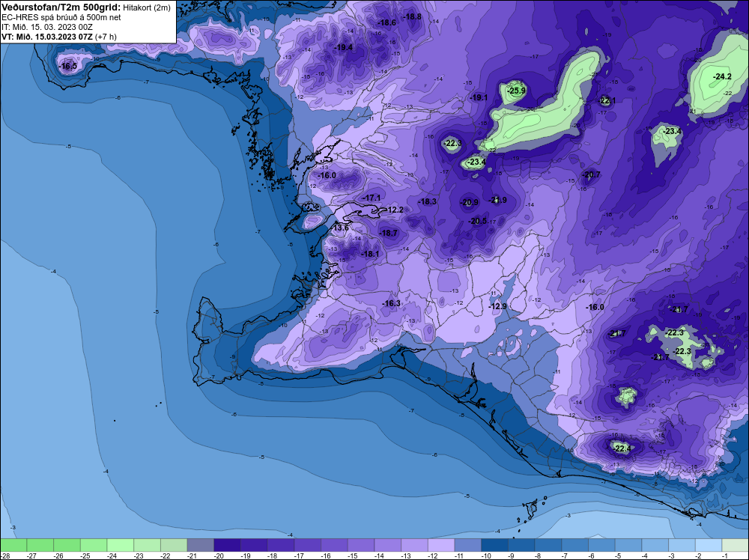Select the -18.6 temperature label
The height and width of the screenshot is (560, 749).
[386, 23]
